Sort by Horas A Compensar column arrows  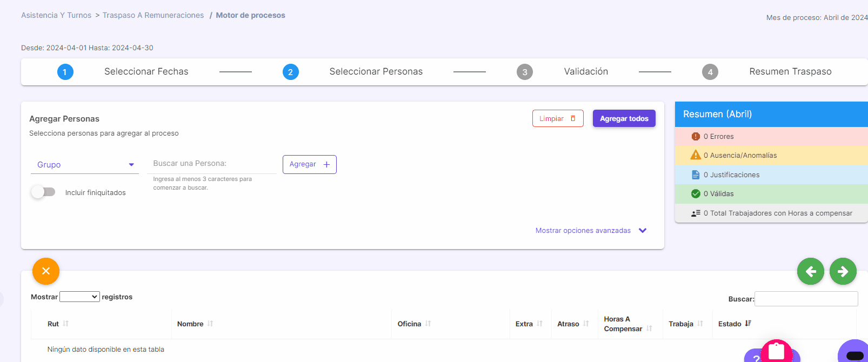coord(649,329)
